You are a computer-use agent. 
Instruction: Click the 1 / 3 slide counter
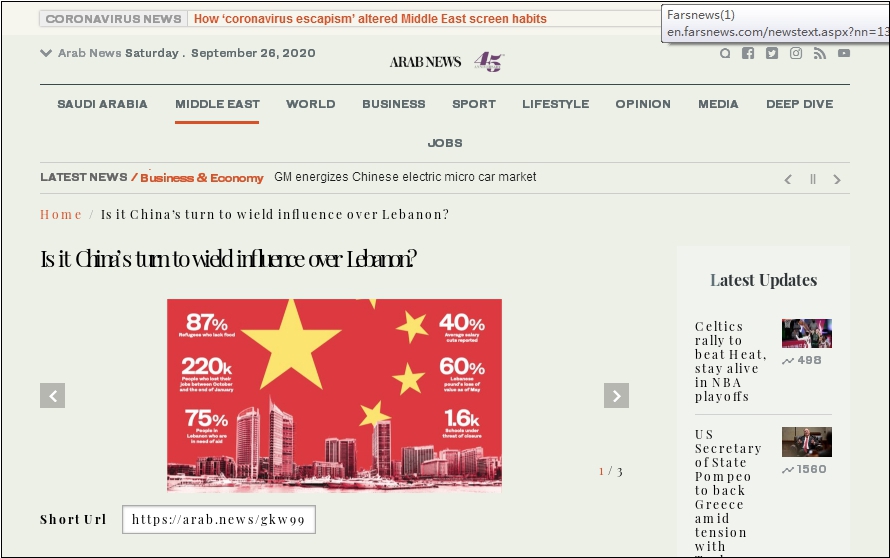pyautogui.click(x=611, y=471)
